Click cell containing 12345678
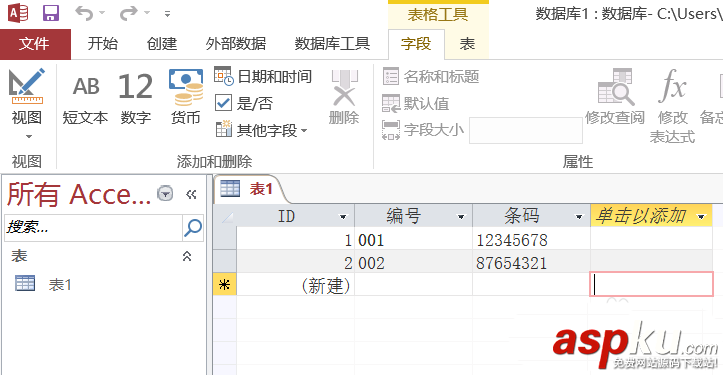Image resolution: width=723 pixels, height=375 pixels. pyautogui.click(x=532, y=239)
